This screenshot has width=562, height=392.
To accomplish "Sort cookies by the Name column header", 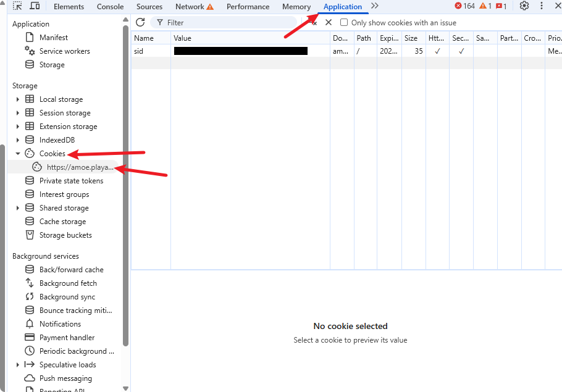I will pos(151,38).
